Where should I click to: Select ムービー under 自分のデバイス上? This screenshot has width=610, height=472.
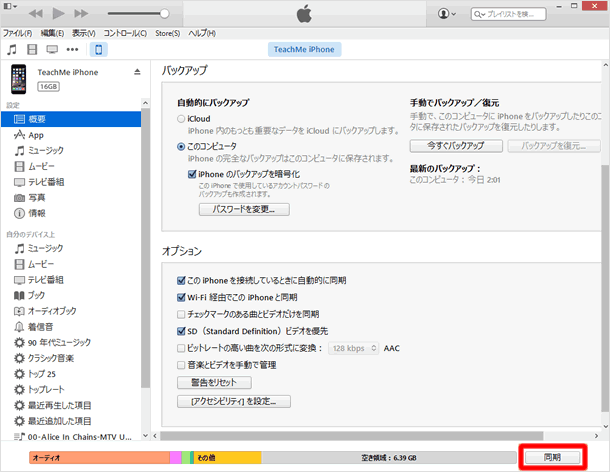pyautogui.click(x=71, y=264)
